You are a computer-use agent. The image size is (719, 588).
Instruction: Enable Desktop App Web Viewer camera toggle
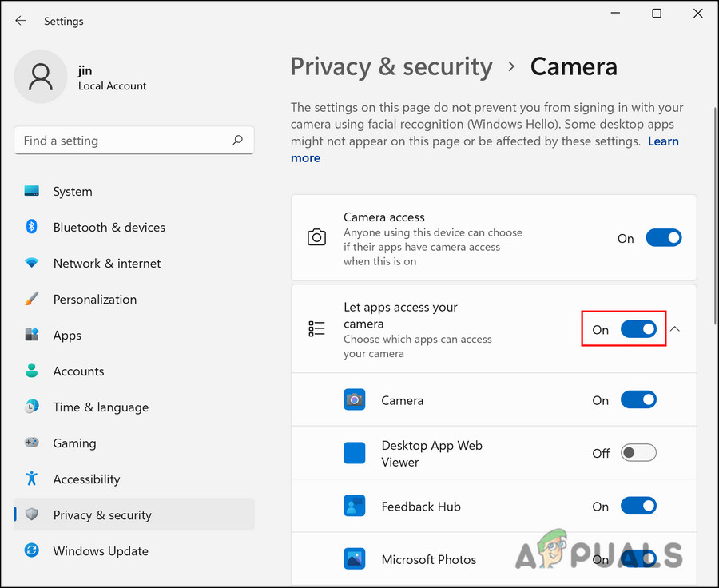[638, 453]
